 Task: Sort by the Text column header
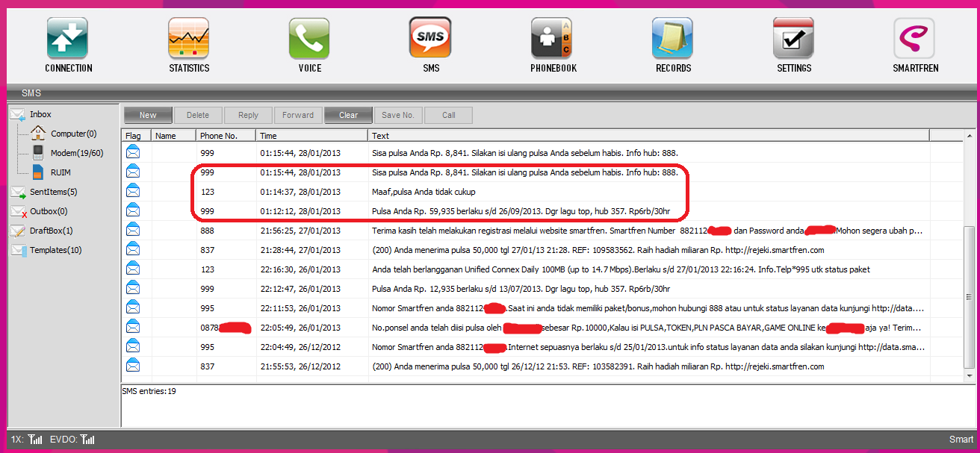(649, 136)
